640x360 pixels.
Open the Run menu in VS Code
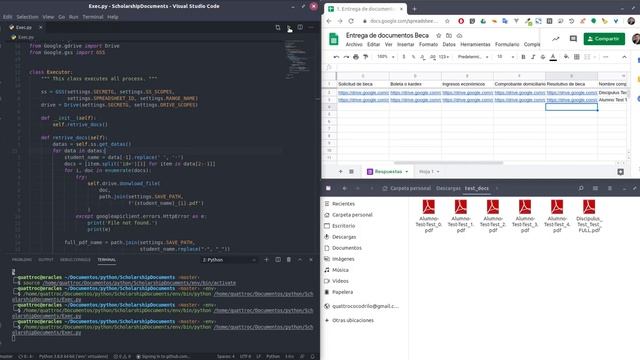click(x=73, y=17)
